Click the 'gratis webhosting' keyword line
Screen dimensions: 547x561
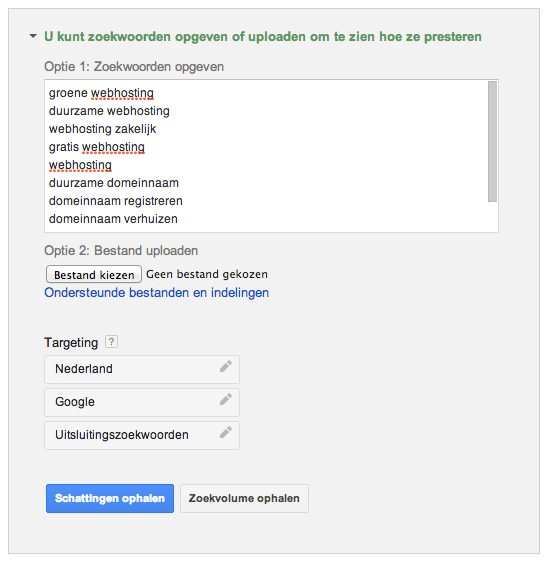tap(97, 147)
